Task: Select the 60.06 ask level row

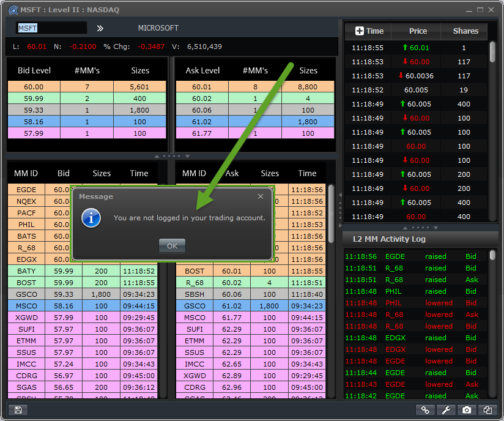Action: [x=255, y=110]
